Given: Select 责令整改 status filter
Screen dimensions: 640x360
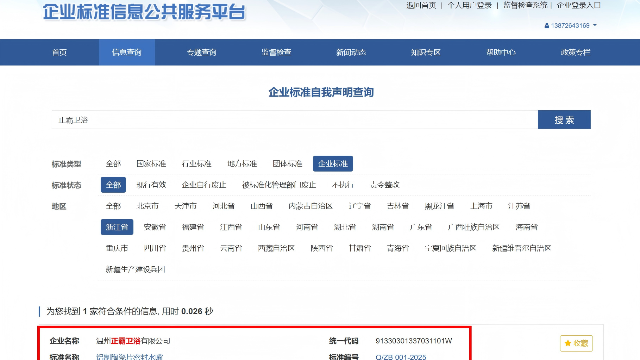Looking at the screenshot, I should [x=384, y=185].
